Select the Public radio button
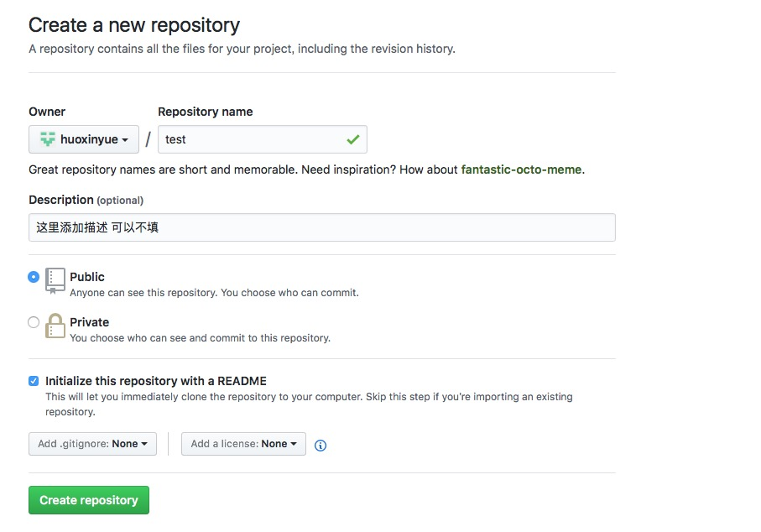The width and height of the screenshot is (761, 532). [34, 277]
